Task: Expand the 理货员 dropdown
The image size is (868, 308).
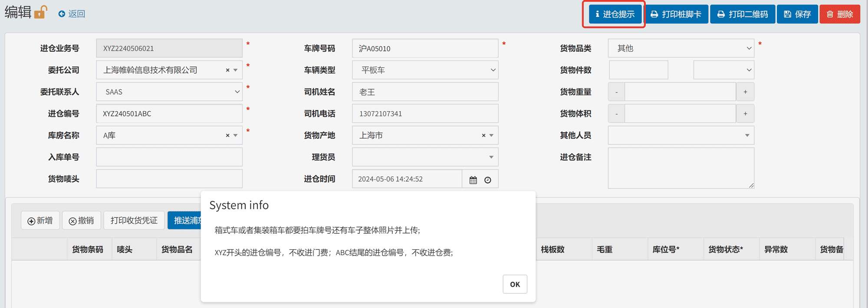Action: click(425, 157)
